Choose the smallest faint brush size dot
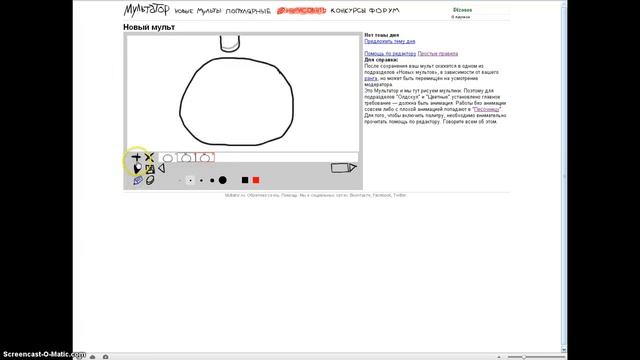 [180, 180]
